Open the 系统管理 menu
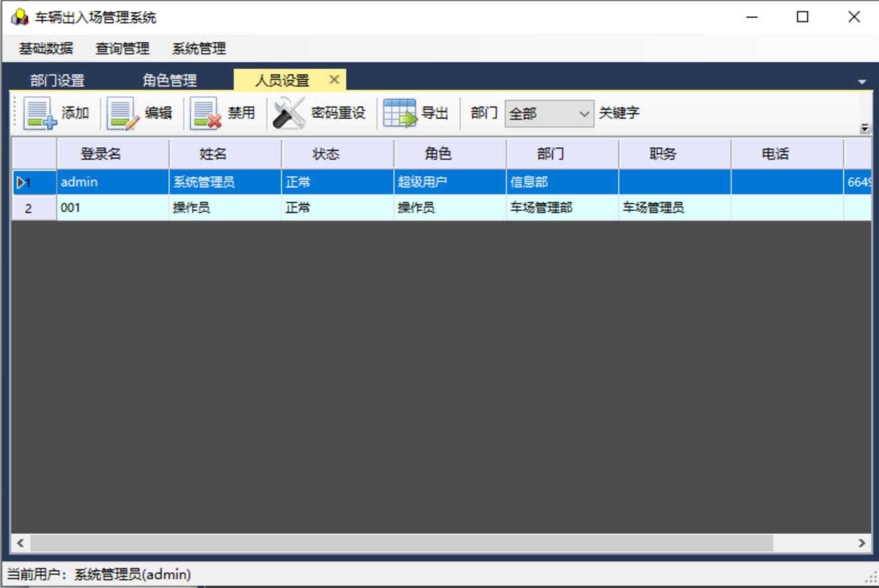 click(x=199, y=49)
